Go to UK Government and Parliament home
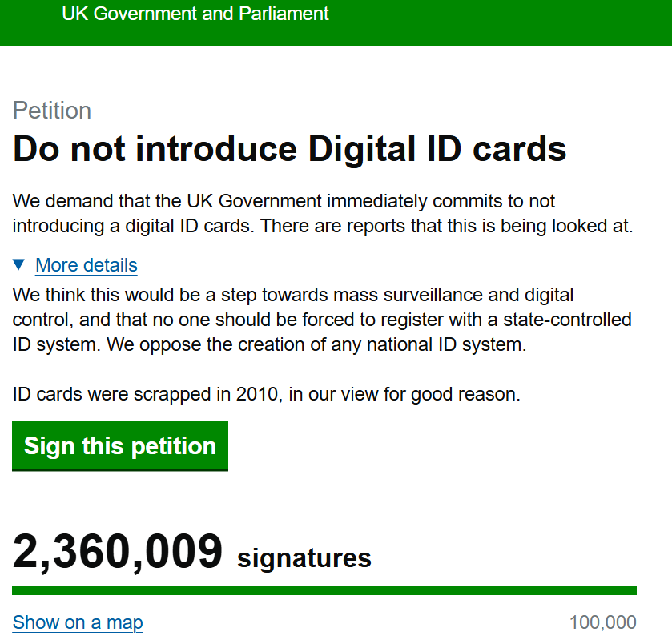672x640 pixels. tap(195, 14)
